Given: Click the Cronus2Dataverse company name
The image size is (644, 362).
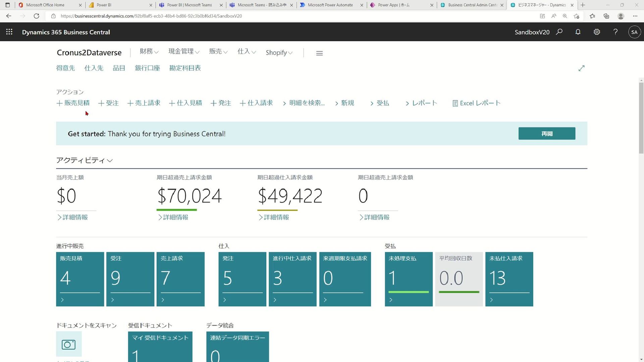Looking at the screenshot, I should coord(89,53).
